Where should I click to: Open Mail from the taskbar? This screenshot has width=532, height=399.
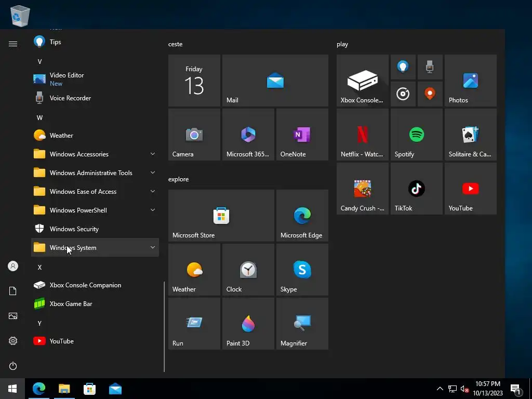click(115, 389)
